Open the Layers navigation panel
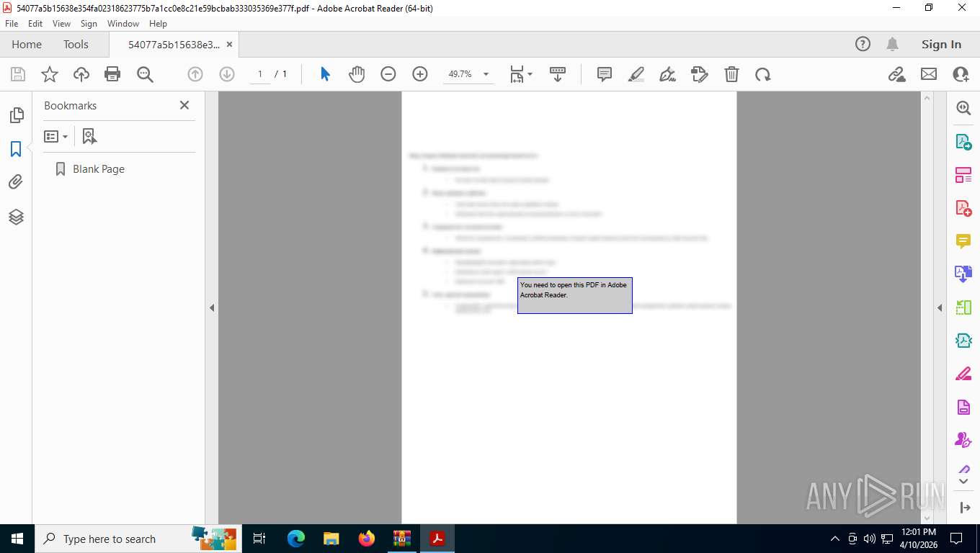Viewport: 980px width, 553px height. (x=16, y=217)
